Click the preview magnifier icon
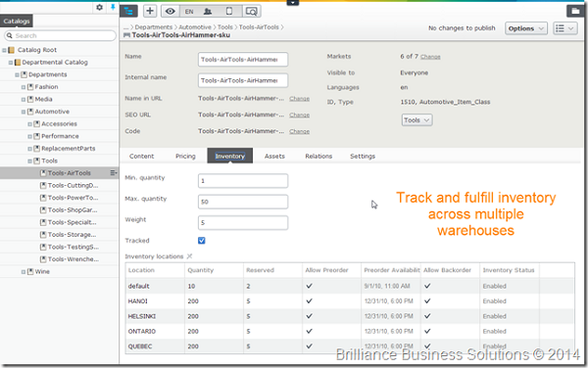Viewport: 588px width, 368px height. (x=251, y=12)
